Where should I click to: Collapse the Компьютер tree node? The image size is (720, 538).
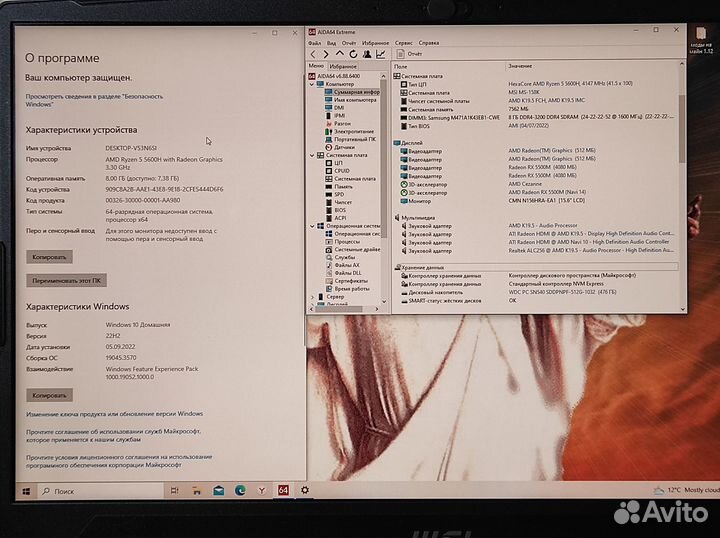point(311,84)
